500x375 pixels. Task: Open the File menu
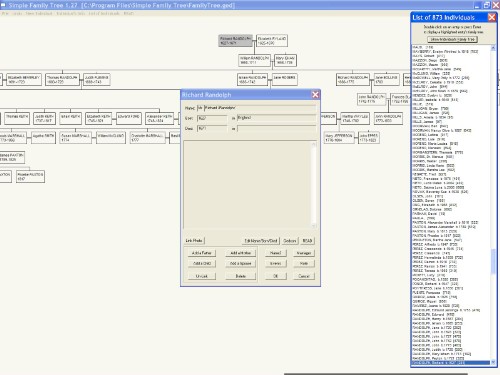4,14
